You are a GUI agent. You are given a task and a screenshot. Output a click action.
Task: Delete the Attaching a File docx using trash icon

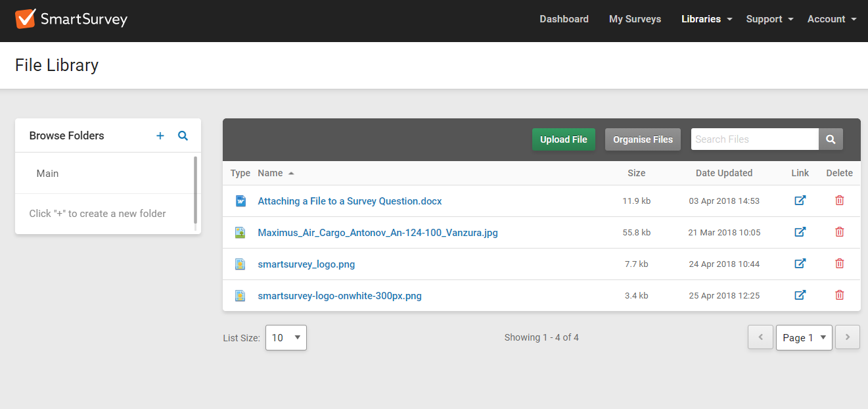839,200
